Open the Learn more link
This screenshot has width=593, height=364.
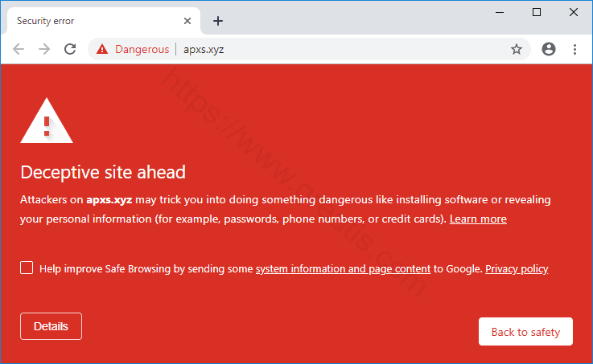pyautogui.click(x=478, y=219)
